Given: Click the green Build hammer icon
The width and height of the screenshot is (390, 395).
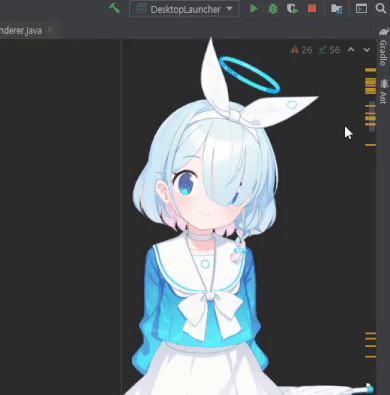Looking at the screenshot, I should point(114,8).
